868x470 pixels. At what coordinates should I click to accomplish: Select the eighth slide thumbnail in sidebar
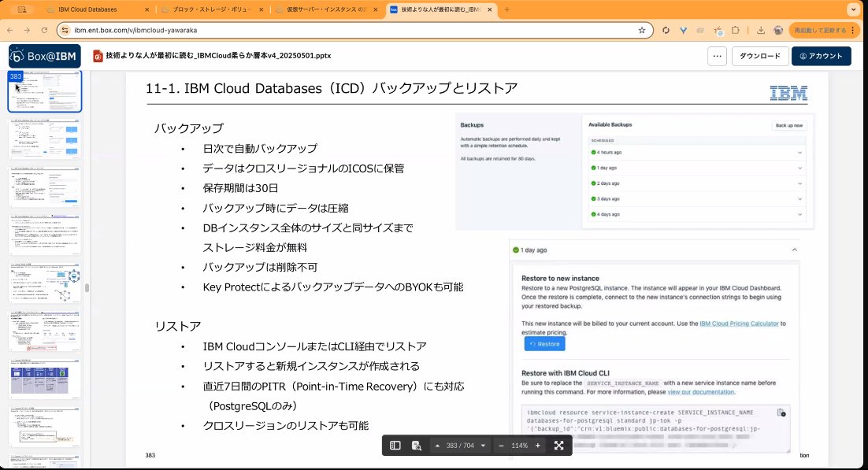coord(45,427)
